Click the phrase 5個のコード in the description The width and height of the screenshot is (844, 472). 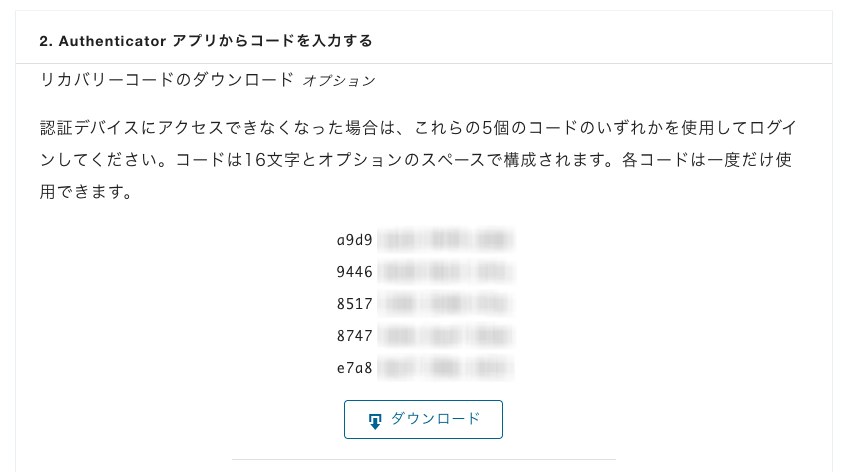tap(528, 129)
